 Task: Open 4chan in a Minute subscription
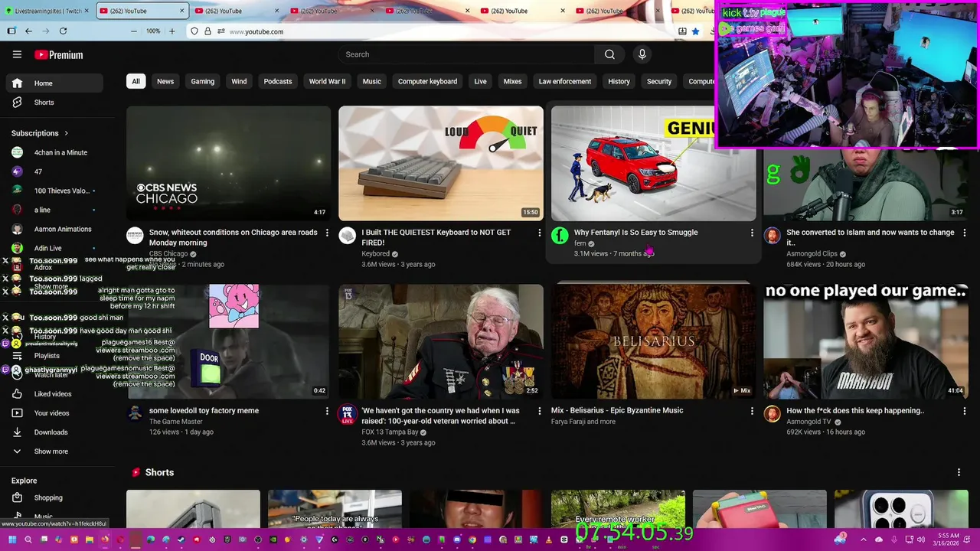(54, 152)
